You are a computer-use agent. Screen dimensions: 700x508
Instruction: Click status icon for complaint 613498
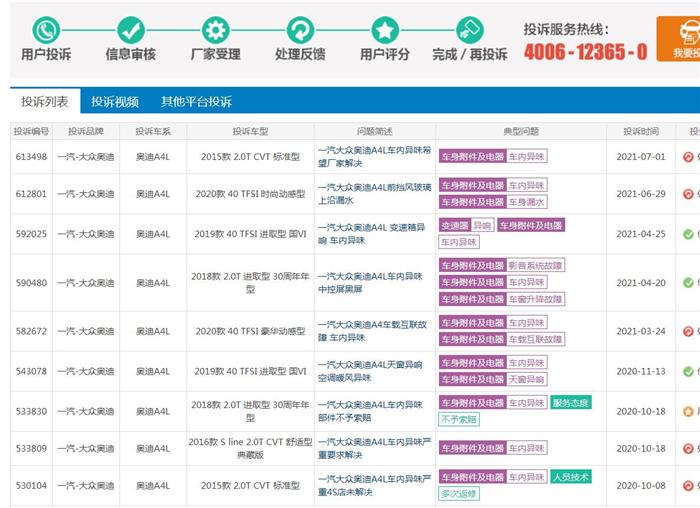coord(688,157)
